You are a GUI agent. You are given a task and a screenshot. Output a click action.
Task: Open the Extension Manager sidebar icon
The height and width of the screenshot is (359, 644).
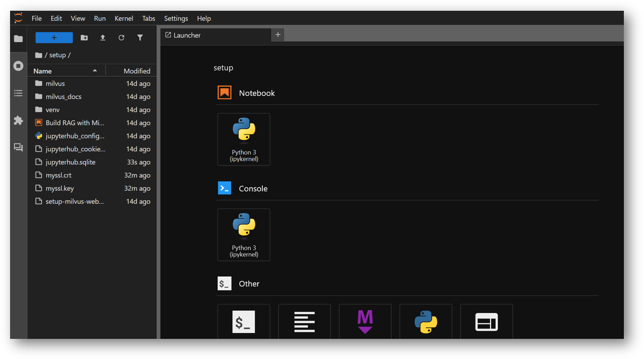coord(18,120)
